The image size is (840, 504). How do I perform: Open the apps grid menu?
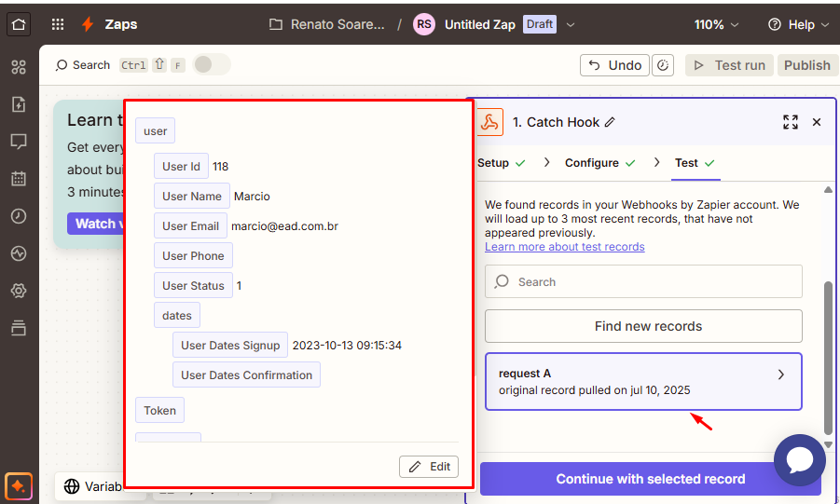click(x=57, y=24)
